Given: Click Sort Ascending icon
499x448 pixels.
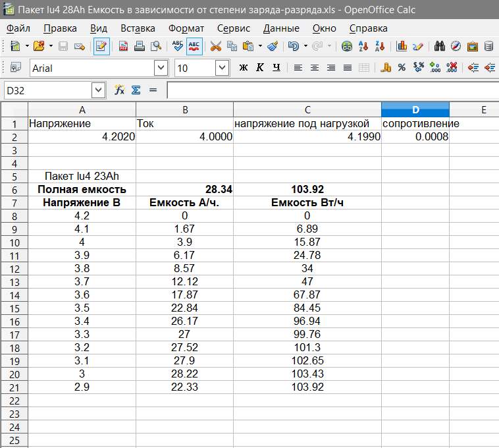Looking at the screenshot, I should [363, 47].
